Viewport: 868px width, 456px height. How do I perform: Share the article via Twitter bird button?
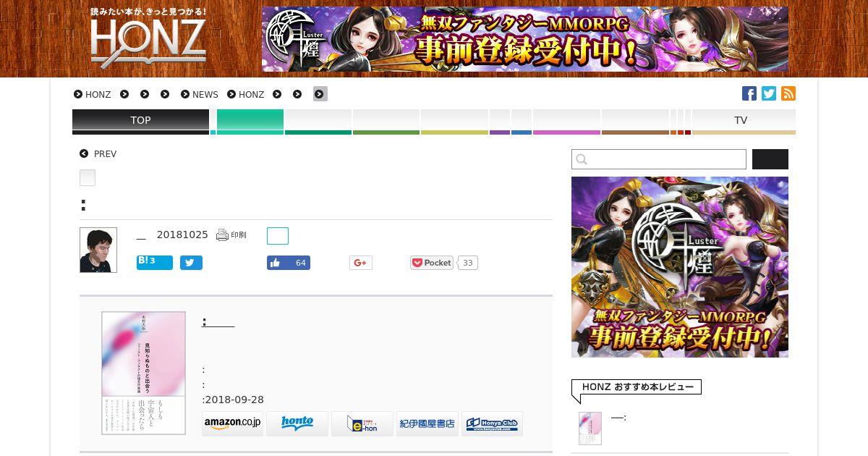pyautogui.click(x=191, y=263)
